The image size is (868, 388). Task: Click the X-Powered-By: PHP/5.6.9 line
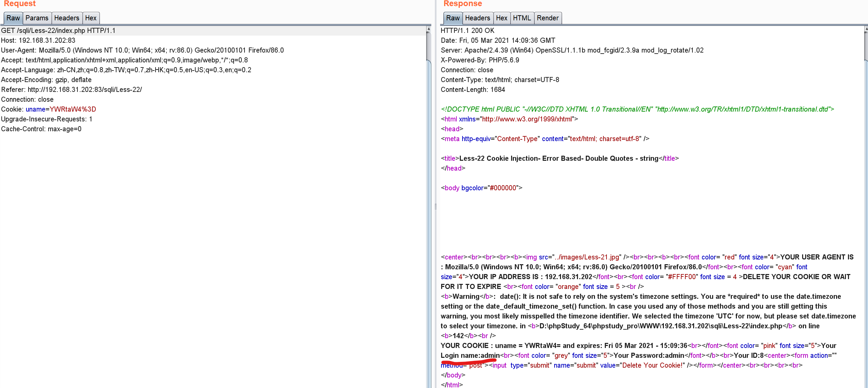(x=480, y=60)
